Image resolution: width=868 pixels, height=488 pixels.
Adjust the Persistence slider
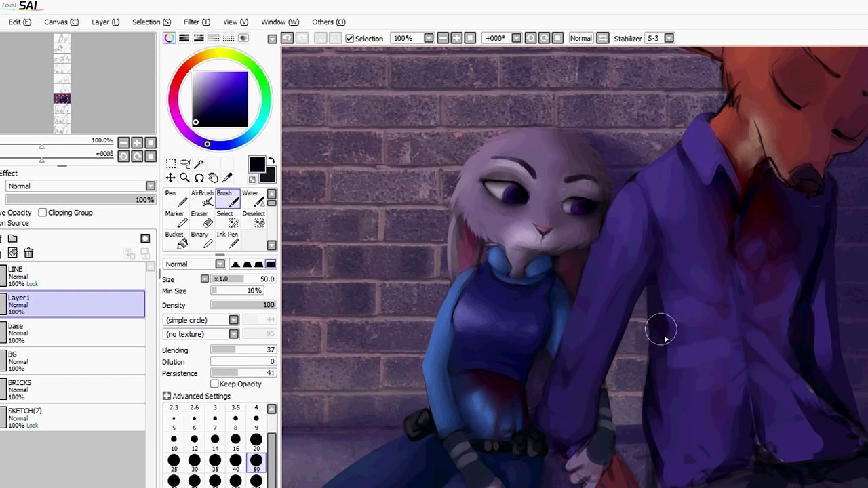243,373
